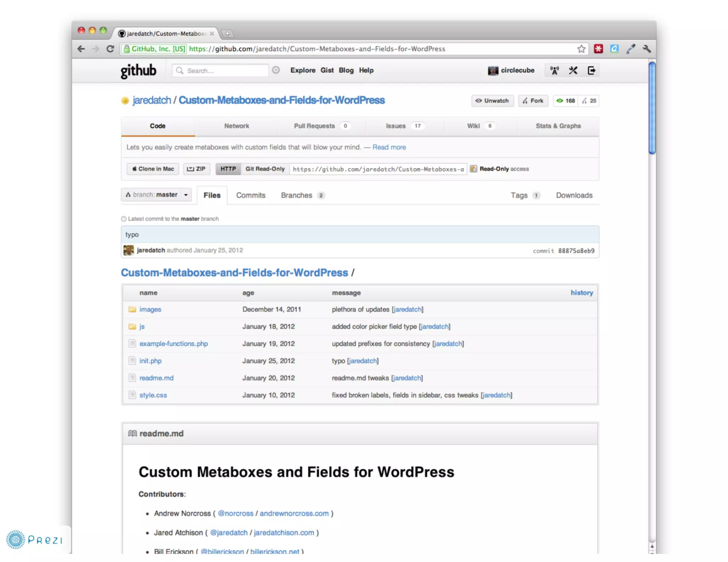Open the Blog link
Viewport: 728px width, 562px height.
click(346, 70)
